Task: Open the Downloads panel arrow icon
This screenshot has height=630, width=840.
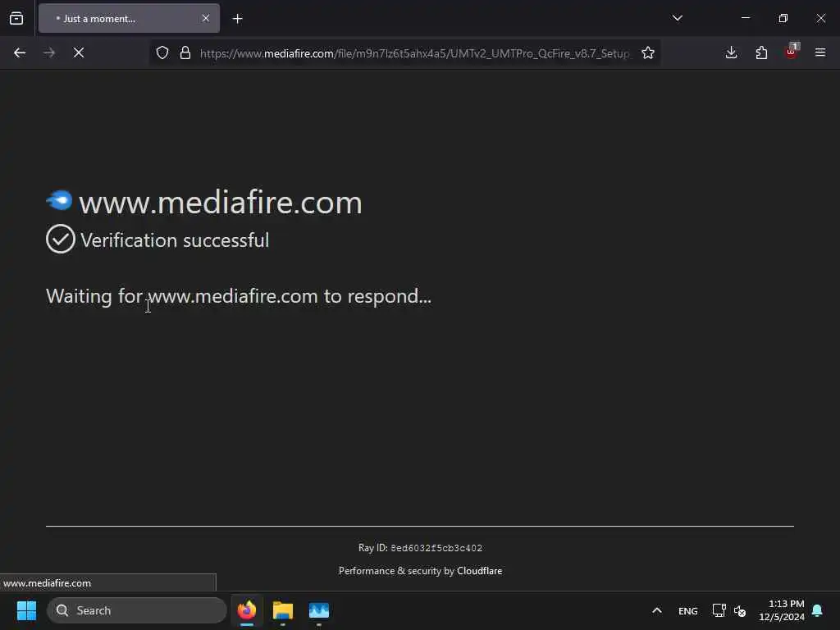Action: (x=731, y=52)
